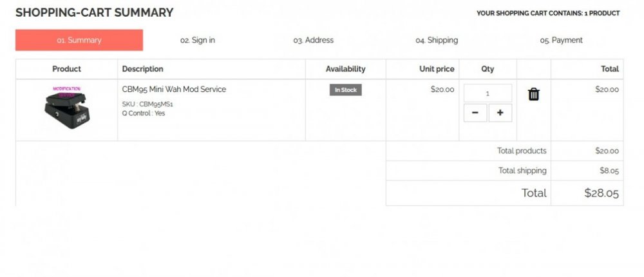Click the Qty column header
Image resolution: width=644 pixels, height=277 pixels.
488,69
